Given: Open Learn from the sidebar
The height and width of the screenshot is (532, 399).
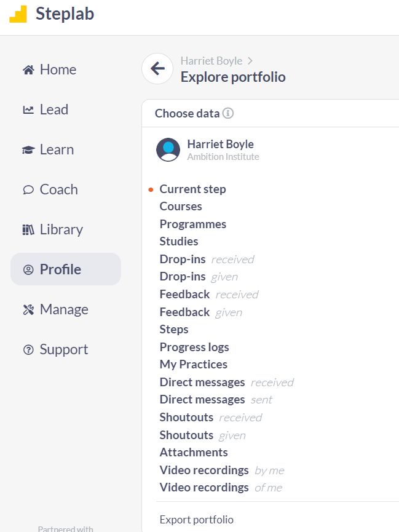Looking at the screenshot, I should 48,149.
